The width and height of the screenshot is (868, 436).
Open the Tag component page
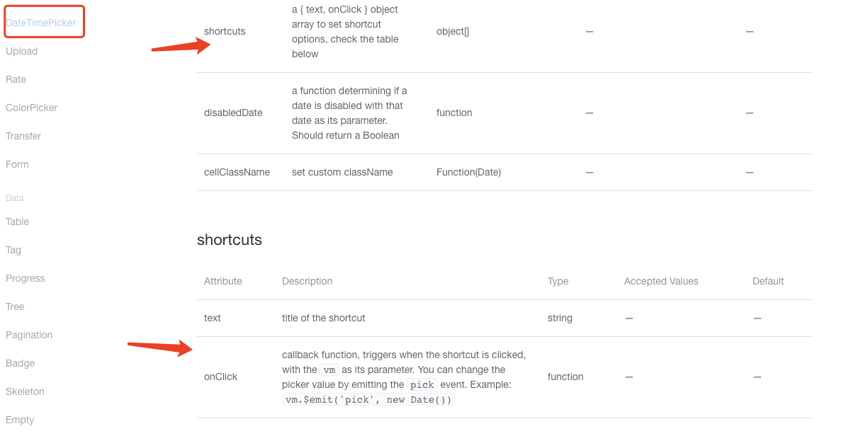(13, 250)
